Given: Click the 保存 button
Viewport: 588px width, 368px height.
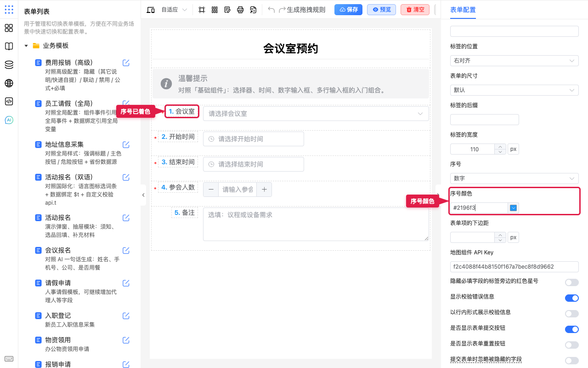Looking at the screenshot, I should pyautogui.click(x=348, y=10).
